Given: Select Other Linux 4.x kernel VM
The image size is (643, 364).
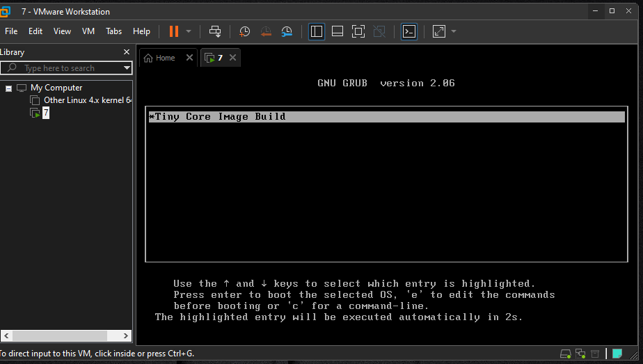Looking at the screenshot, I should tap(87, 100).
